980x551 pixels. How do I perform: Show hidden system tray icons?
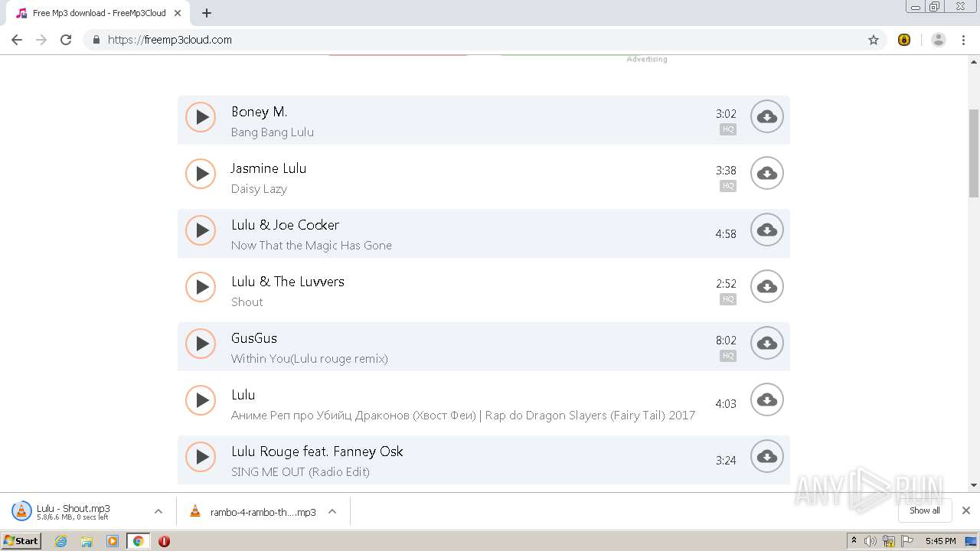[854, 541]
